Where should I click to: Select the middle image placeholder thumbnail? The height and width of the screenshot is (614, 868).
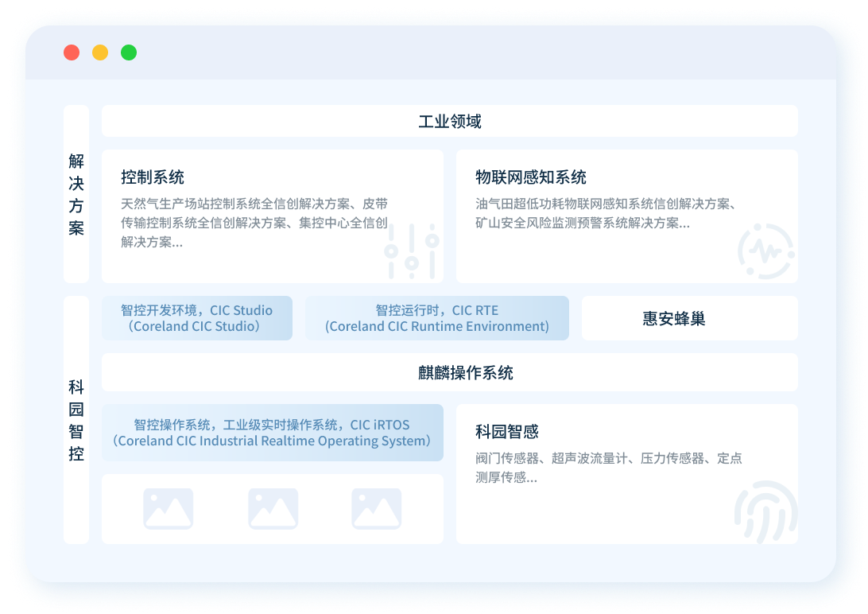(273, 508)
